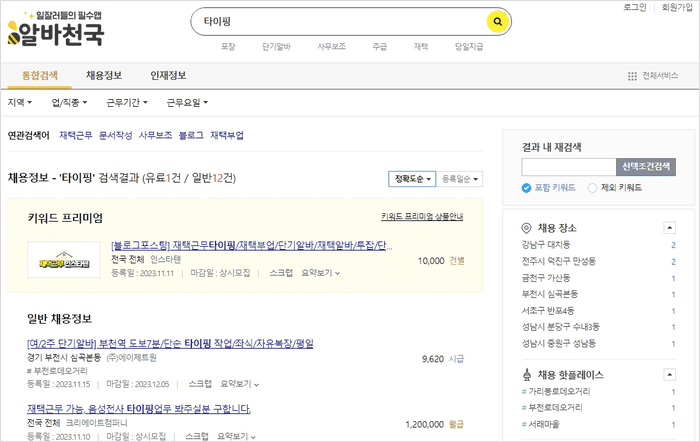Select the 포장 suggested keyword
Viewport: 700px width, 442px height.
pyautogui.click(x=228, y=46)
